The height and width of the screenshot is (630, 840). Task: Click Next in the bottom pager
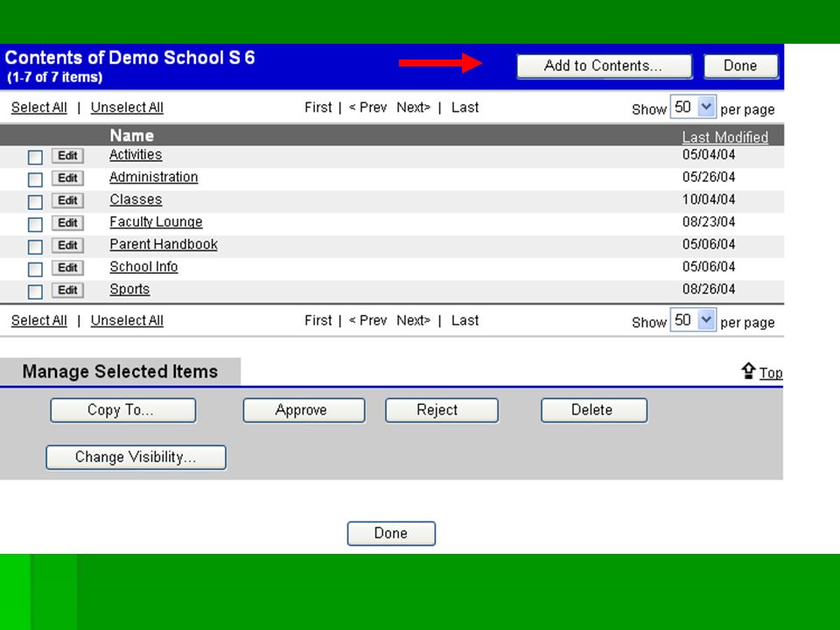coord(414,321)
